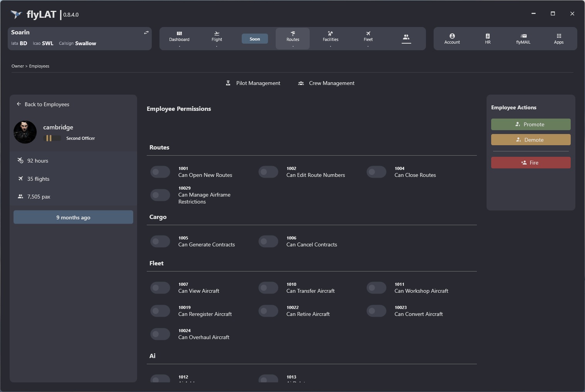Image resolution: width=585 pixels, height=392 pixels.
Task: Click the employees people icon in navbar
Action: (406, 37)
